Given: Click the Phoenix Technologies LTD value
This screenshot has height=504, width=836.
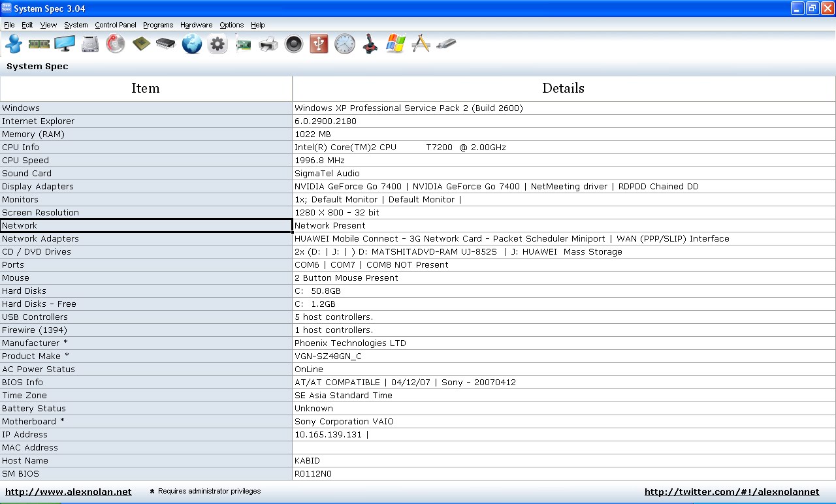Looking at the screenshot, I should click(x=350, y=343).
